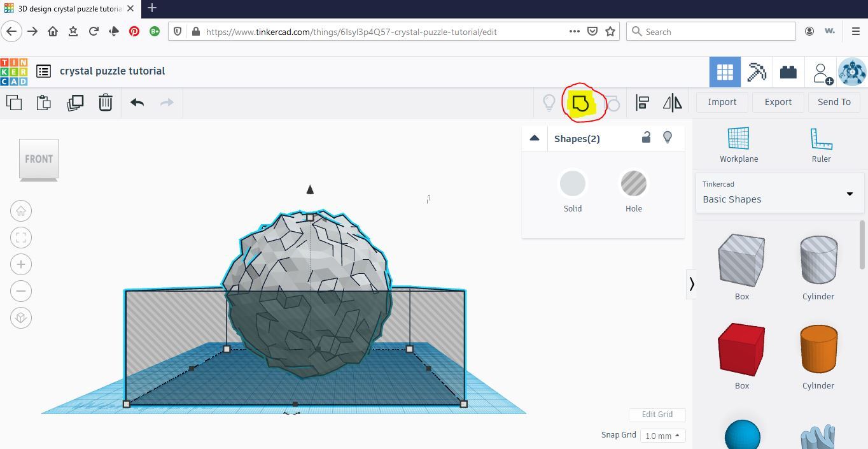
Task: Click the Send To button
Action: click(x=834, y=102)
